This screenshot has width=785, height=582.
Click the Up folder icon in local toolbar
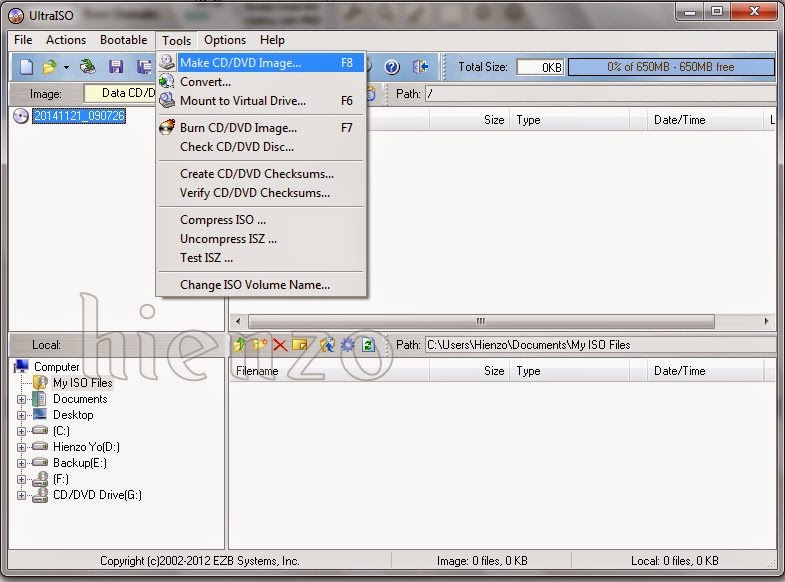240,345
